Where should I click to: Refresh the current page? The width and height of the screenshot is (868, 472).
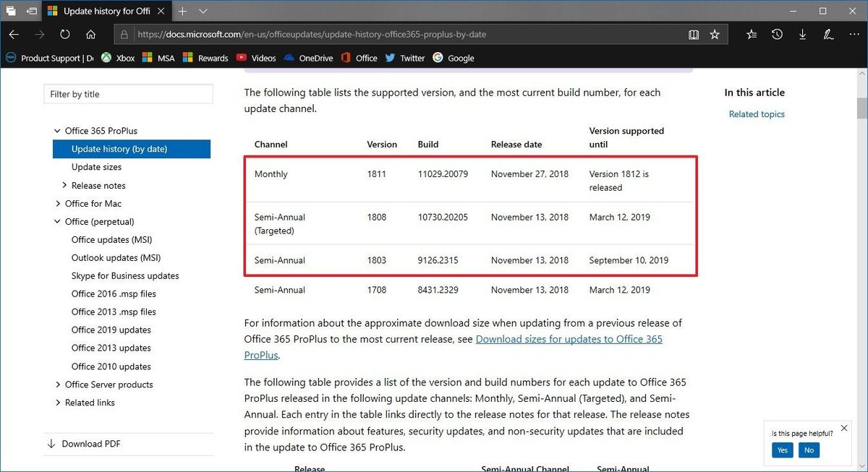pyautogui.click(x=64, y=34)
